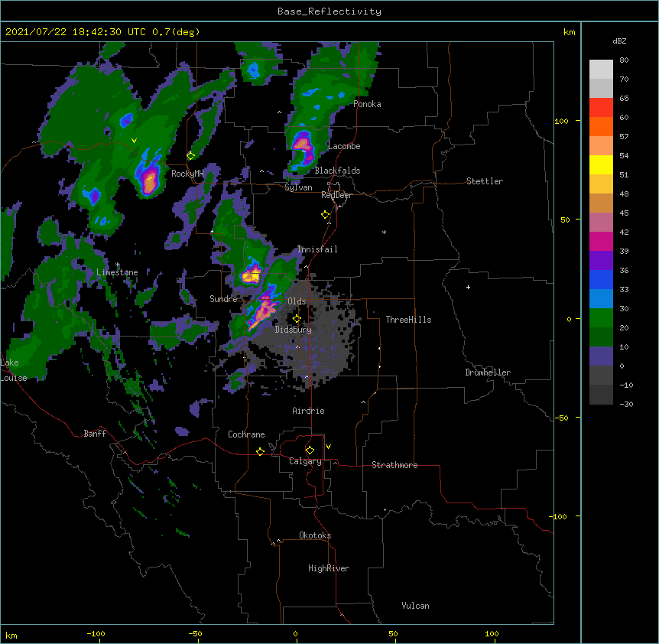
Task: Click the 0.7(deg) elevation angle text
Action: click(176, 32)
